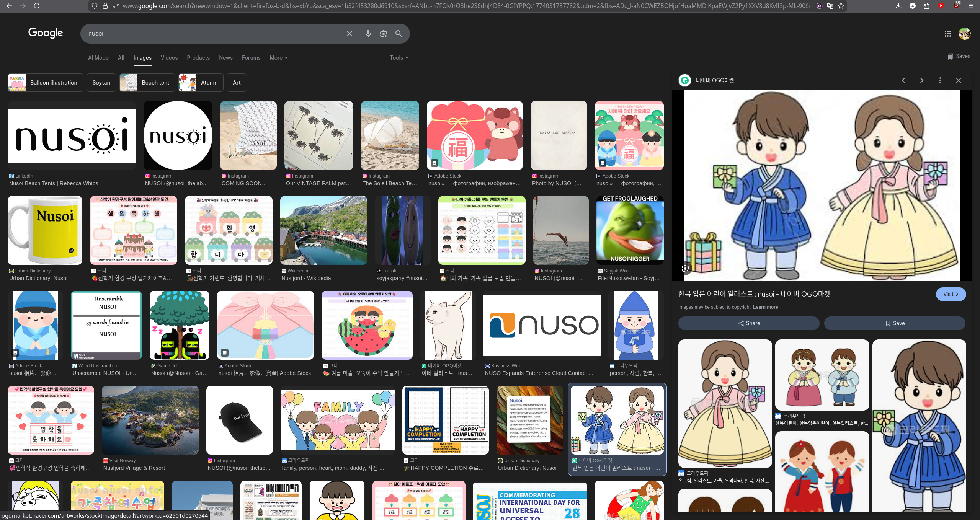Switch to the Videos tab

coord(169,58)
